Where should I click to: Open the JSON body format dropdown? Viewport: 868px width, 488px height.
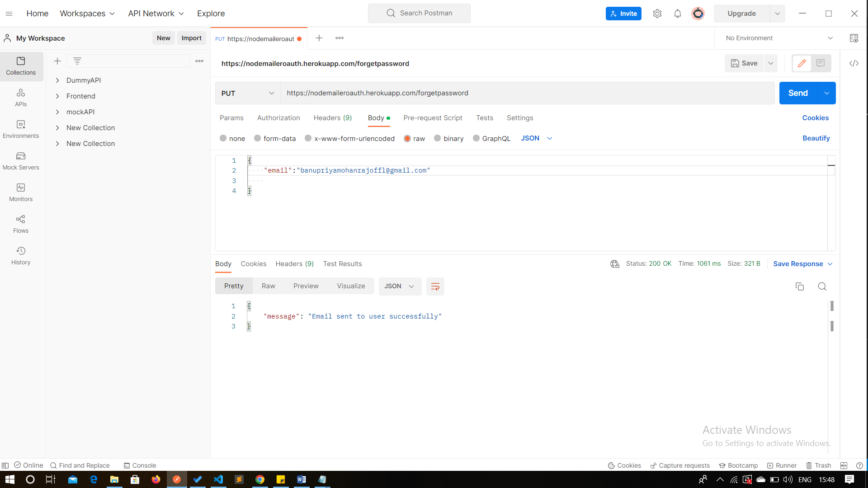537,138
